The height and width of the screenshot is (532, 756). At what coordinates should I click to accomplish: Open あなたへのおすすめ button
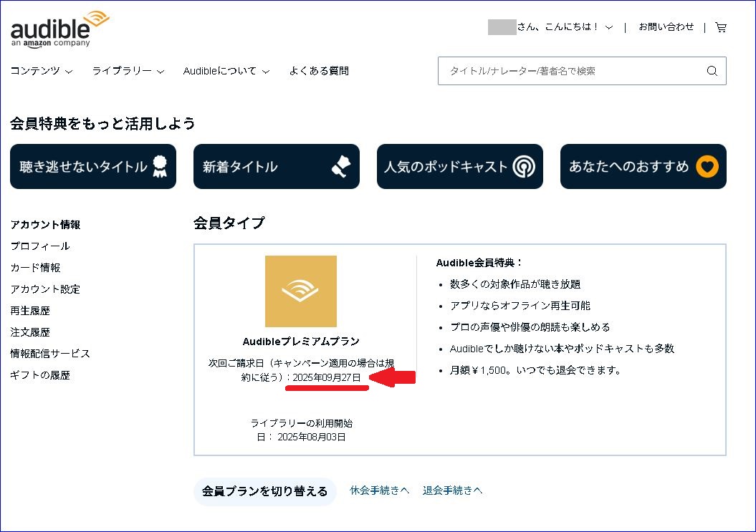coord(643,166)
